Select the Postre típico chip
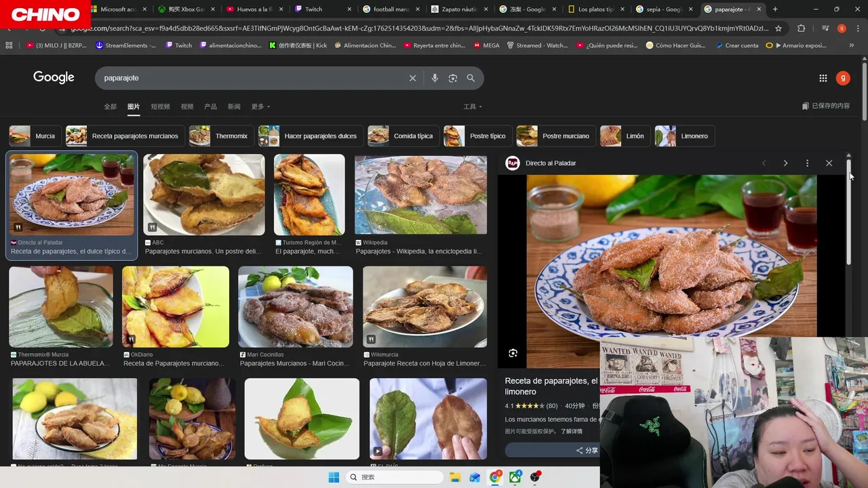This screenshot has width=868, height=488. [x=477, y=136]
